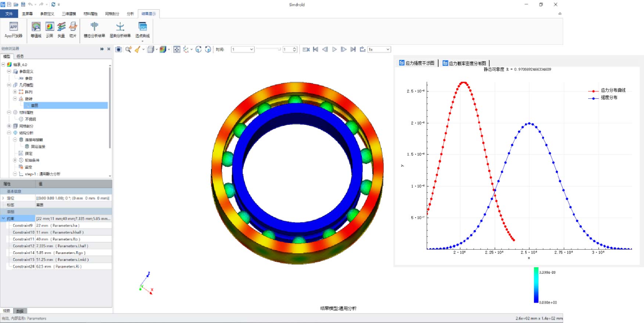This screenshot has width=644, height=323.
Task: Click the 云图 cloud map icon
Action: (x=50, y=30)
